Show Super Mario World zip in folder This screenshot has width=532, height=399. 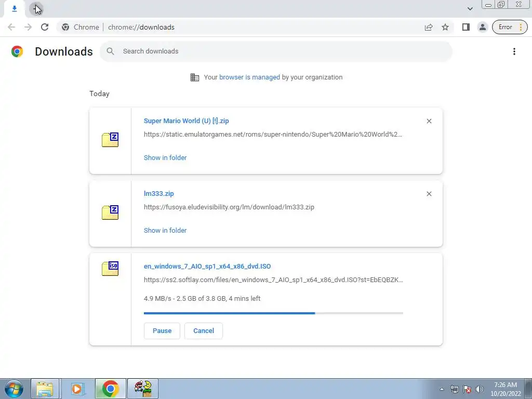tap(165, 158)
